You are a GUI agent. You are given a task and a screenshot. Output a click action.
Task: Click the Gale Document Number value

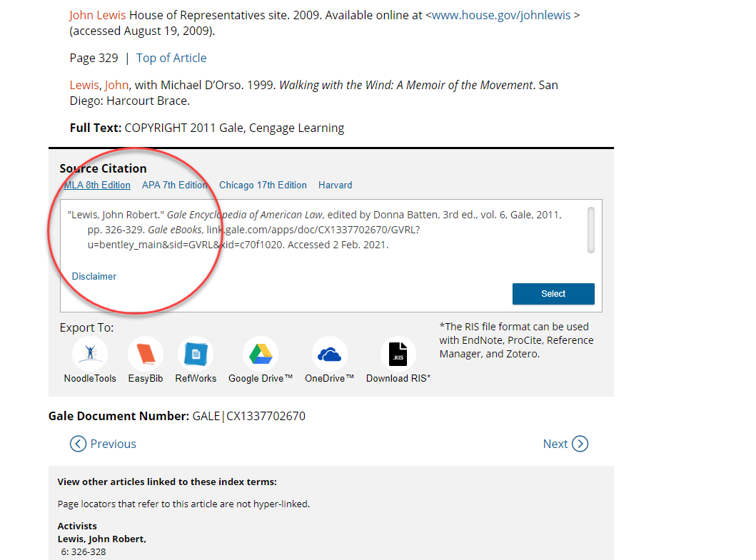click(x=248, y=416)
